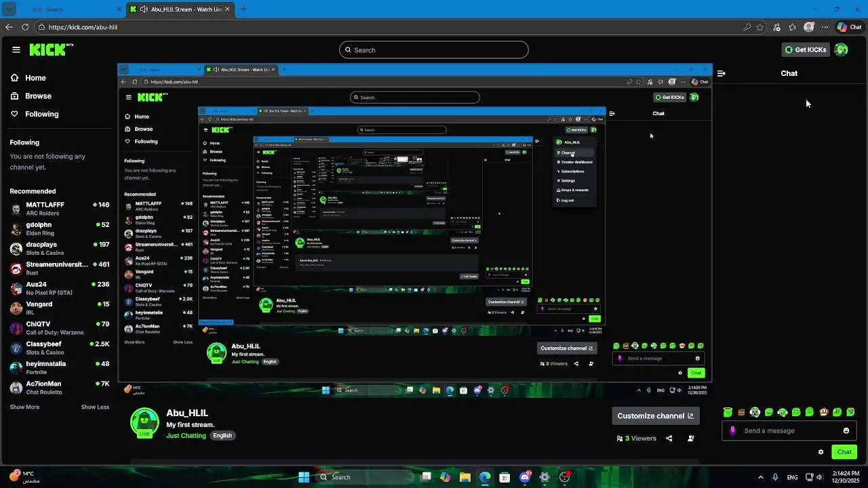Open volume control in system tray
Viewport: 868px width, 488px height.
point(820,477)
